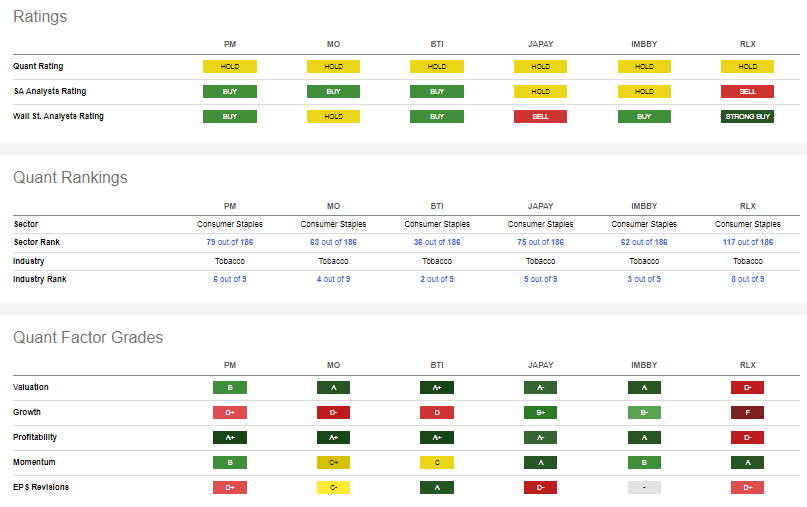Open MO industry rank 4 out of 9
Viewport: 807px width, 507px height.
[x=333, y=279]
